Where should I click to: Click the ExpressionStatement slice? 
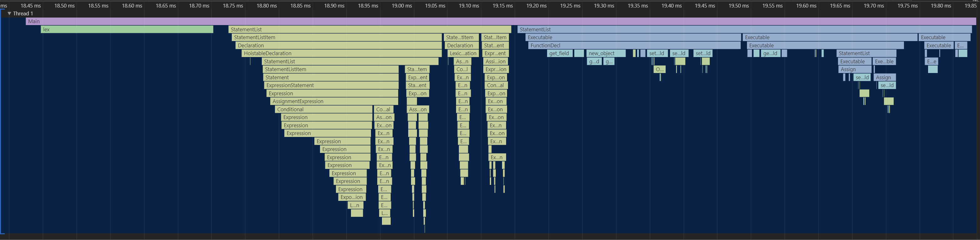pos(331,85)
